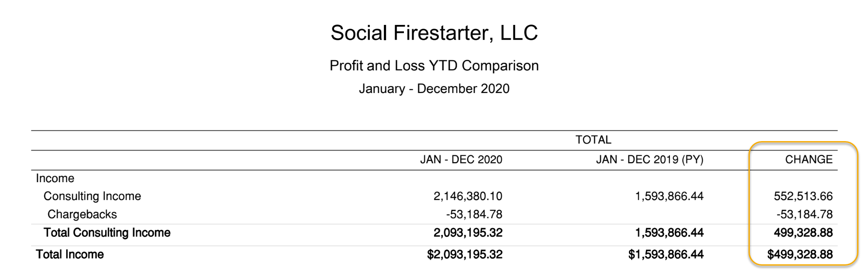Open the Chargebacks amount under JAN - DEC 2020
This screenshot has height=270, width=868.
click(x=474, y=215)
